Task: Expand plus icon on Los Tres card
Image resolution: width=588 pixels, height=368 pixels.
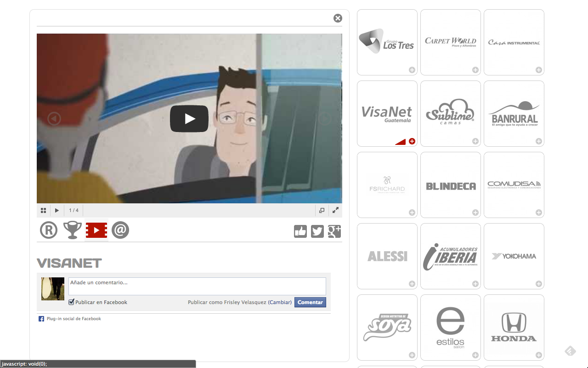Action: point(412,70)
